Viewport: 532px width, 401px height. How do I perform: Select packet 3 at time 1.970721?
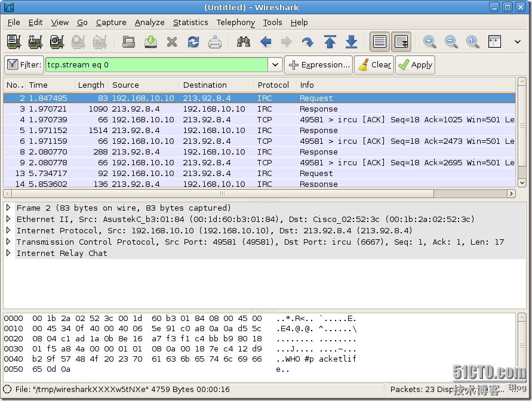(259, 109)
